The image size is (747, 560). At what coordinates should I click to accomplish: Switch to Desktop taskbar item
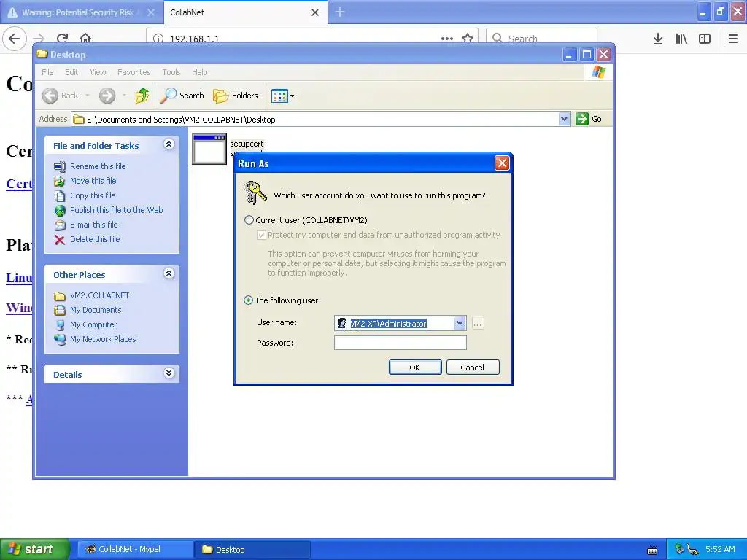click(x=252, y=549)
